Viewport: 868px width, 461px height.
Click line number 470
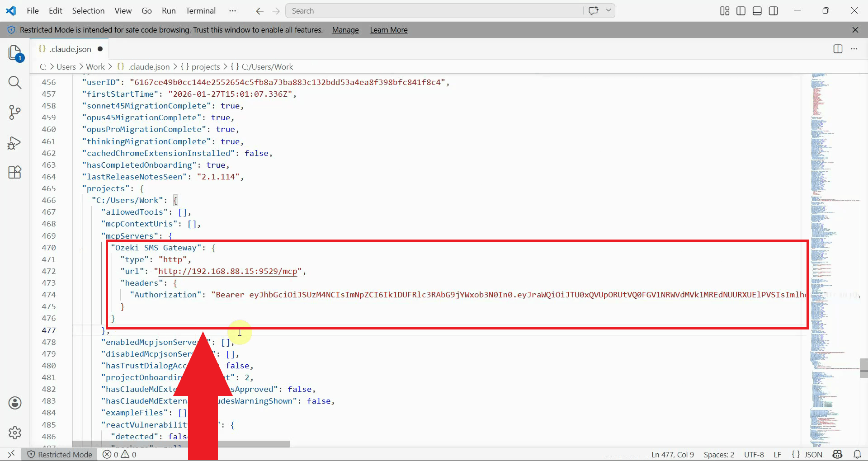coord(49,248)
